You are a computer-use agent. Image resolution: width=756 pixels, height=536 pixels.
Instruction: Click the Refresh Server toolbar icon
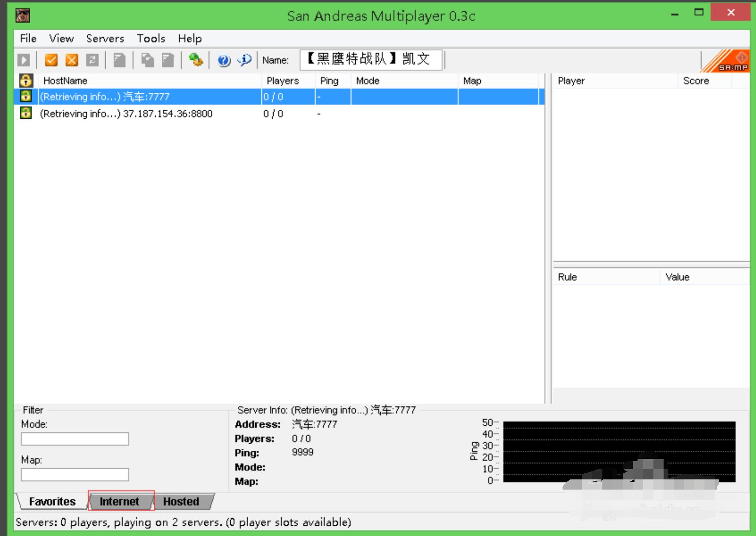point(92,60)
